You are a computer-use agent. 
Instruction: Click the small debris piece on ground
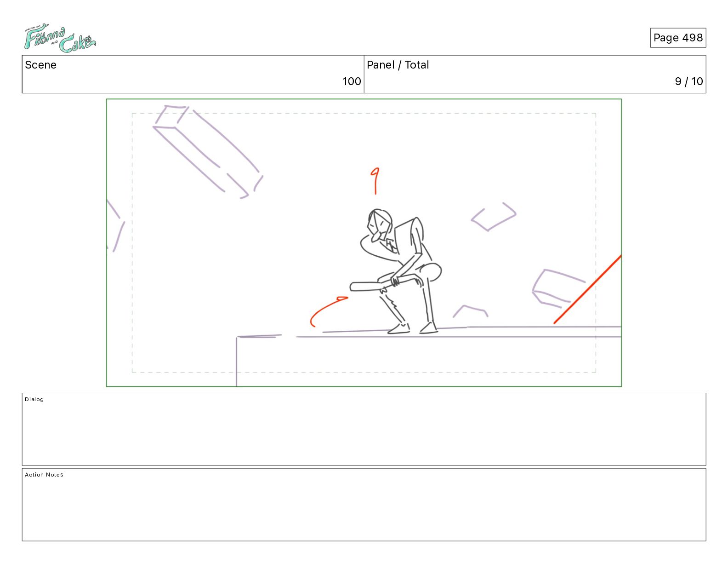470,311
